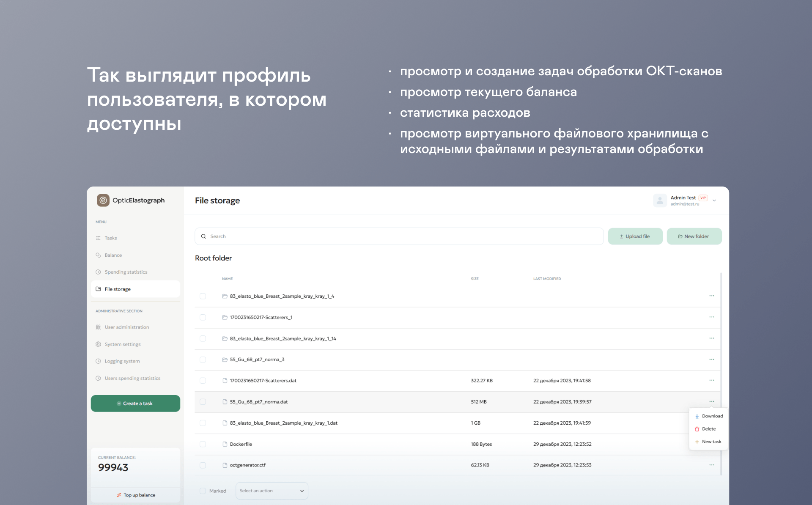This screenshot has height=505, width=812.
Task: Check the box for the Dockerfile row
Action: [203, 444]
